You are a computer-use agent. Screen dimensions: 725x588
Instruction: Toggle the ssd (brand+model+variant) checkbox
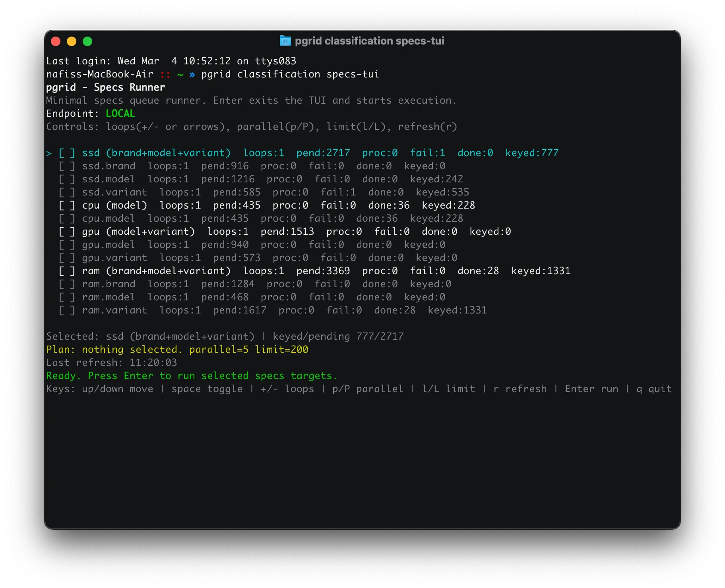point(67,153)
